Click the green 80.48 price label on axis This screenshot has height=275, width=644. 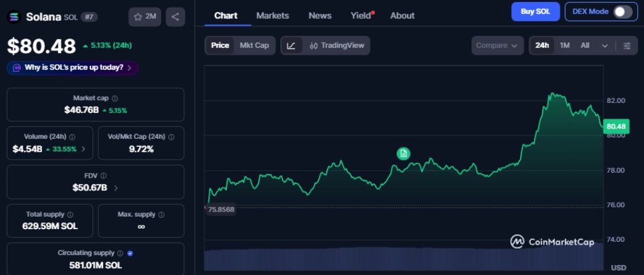pos(616,126)
